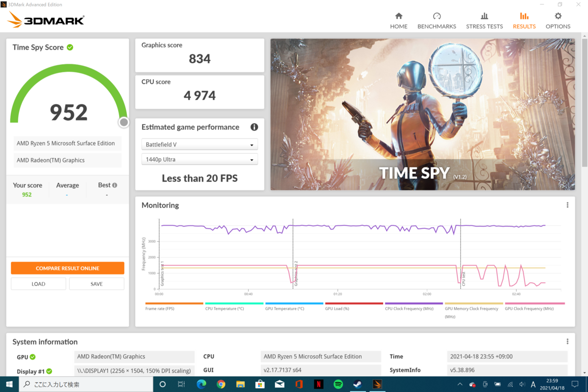Open the OPTIONS tab
Image resolution: width=588 pixels, height=392 pixels.
tap(558, 21)
